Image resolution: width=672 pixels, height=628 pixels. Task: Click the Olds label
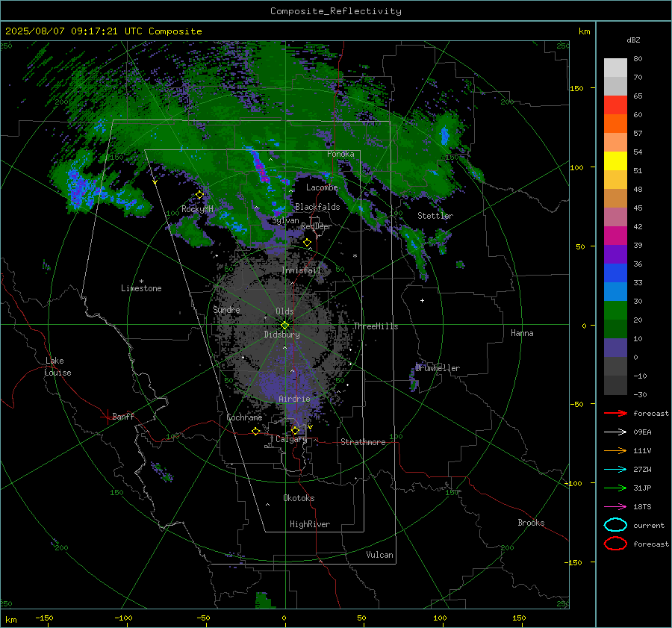click(x=284, y=311)
